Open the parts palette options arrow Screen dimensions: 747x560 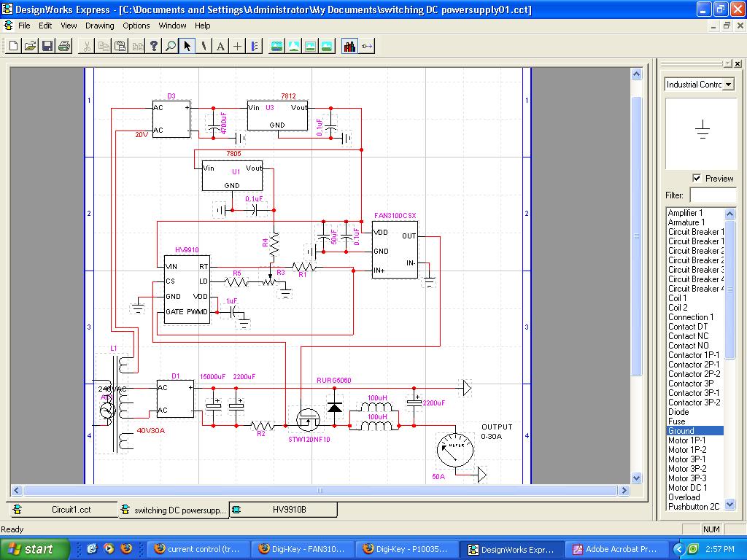tap(728, 63)
